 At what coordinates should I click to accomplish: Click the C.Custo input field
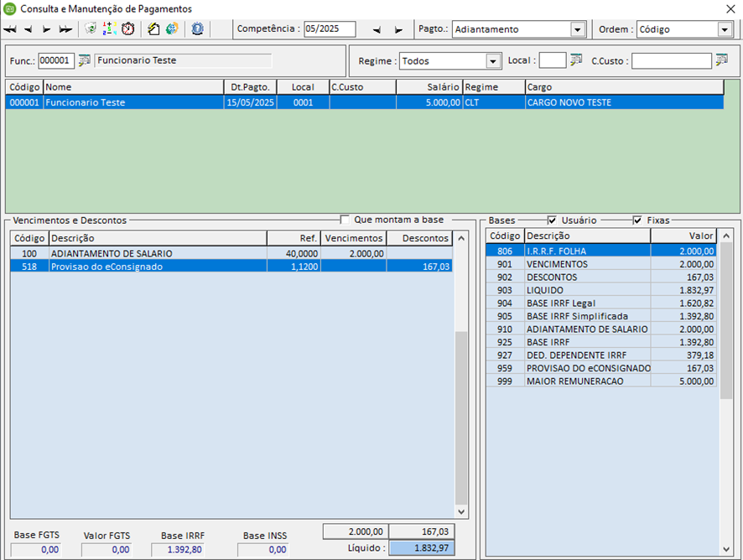672,60
